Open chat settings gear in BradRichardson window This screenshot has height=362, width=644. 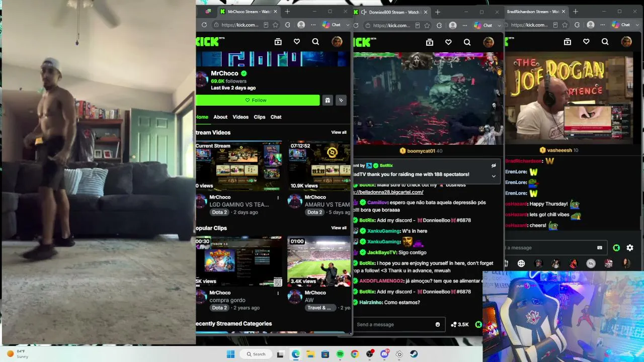coord(630,247)
